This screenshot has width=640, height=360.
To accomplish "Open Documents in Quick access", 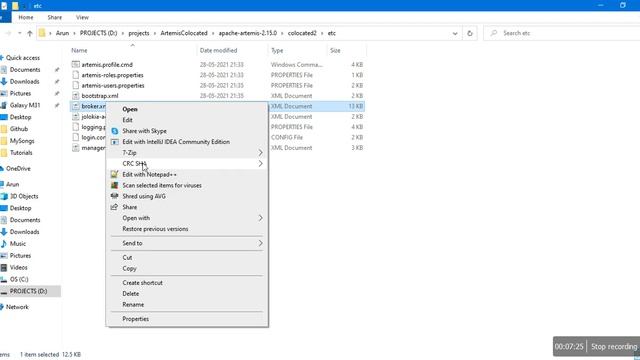I will tap(25, 70).
